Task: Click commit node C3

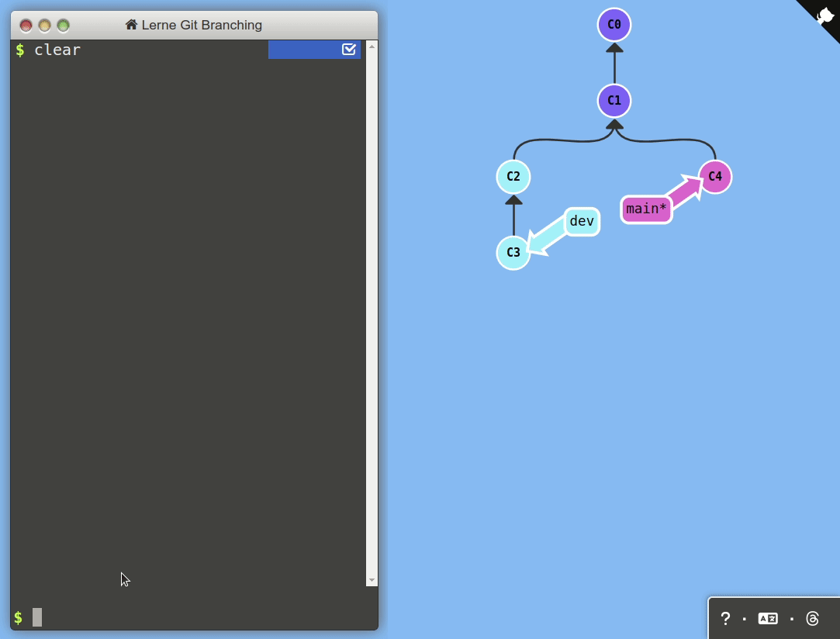Action: point(513,253)
